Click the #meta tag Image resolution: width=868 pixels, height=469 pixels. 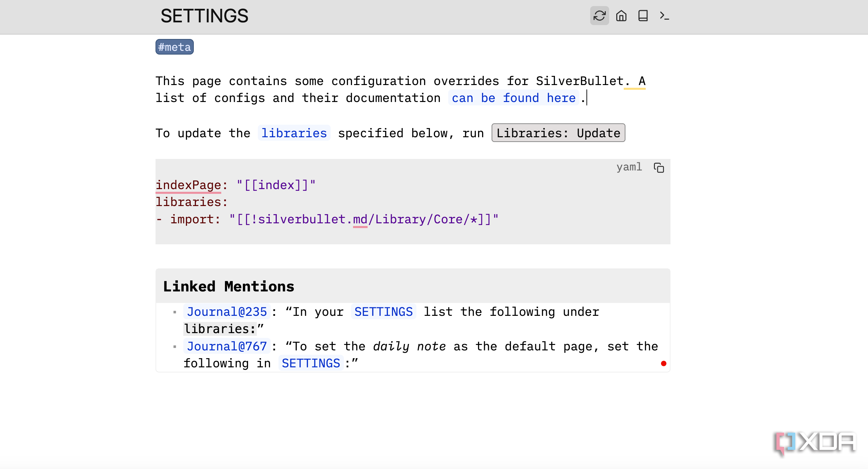(174, 47)
